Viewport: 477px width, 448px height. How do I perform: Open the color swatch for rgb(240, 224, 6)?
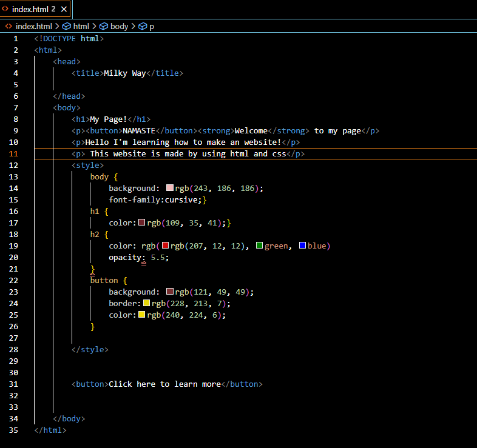(x=142, y=315)
